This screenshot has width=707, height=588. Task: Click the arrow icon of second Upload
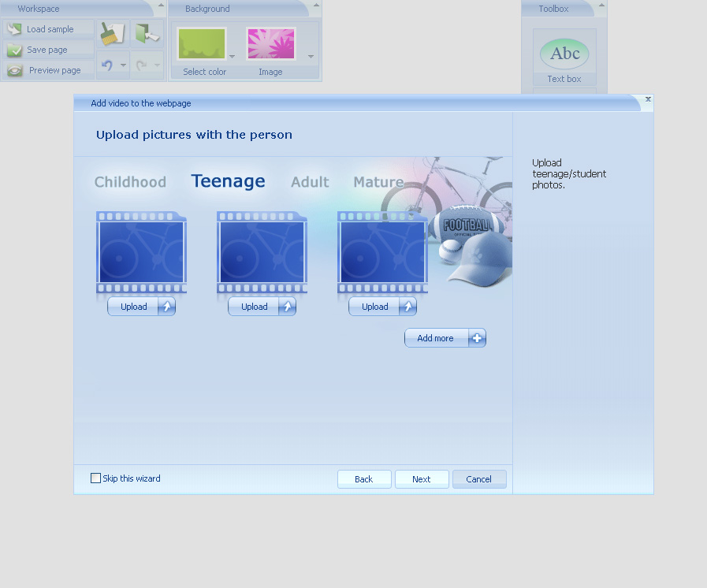click(288, 307)
